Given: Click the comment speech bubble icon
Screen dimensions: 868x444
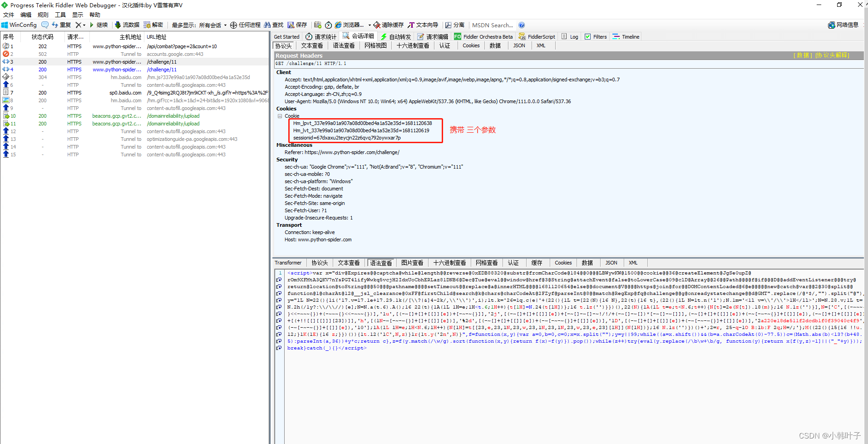Looking at the screenshot, I should click(x=44, y=25).
